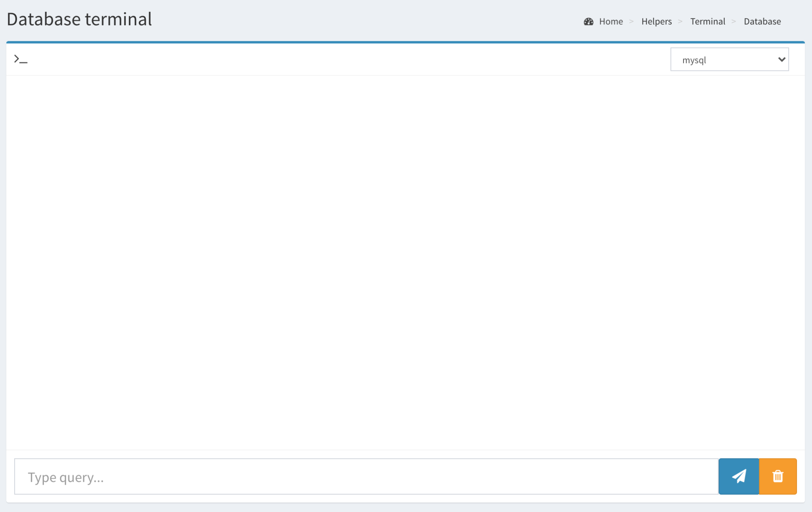Click the Database terminal page title

point(79,19)
